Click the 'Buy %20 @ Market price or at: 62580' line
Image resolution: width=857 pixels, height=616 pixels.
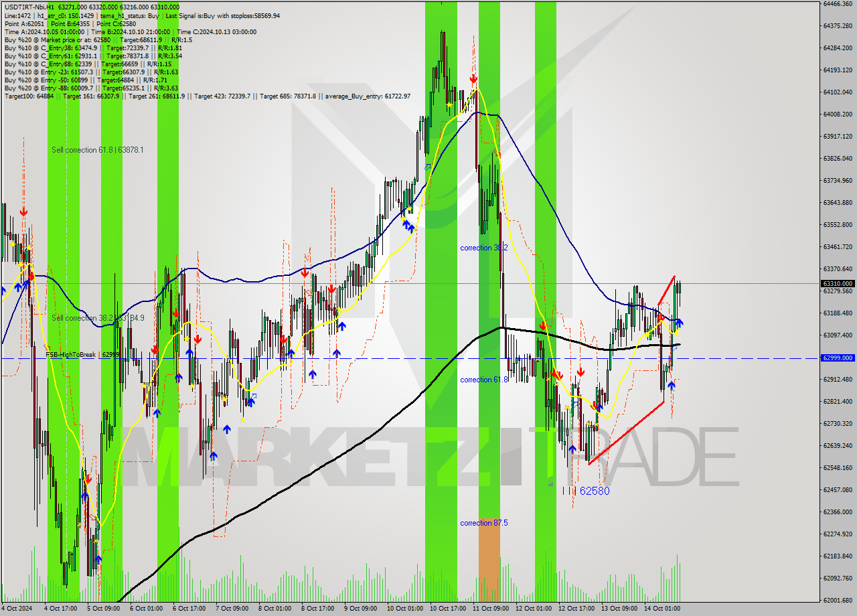coord(98,40)
